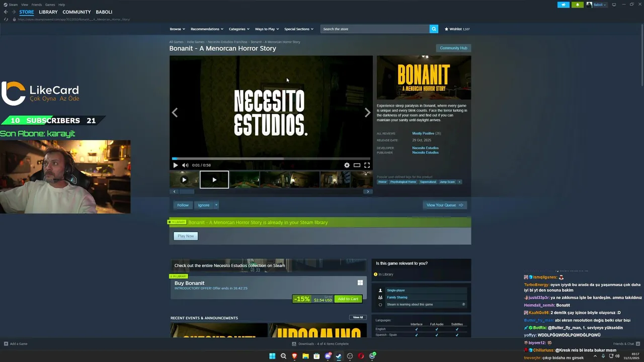The image size is (644, 362).
Task: Type in Search the store field
Action: [375, 29]
